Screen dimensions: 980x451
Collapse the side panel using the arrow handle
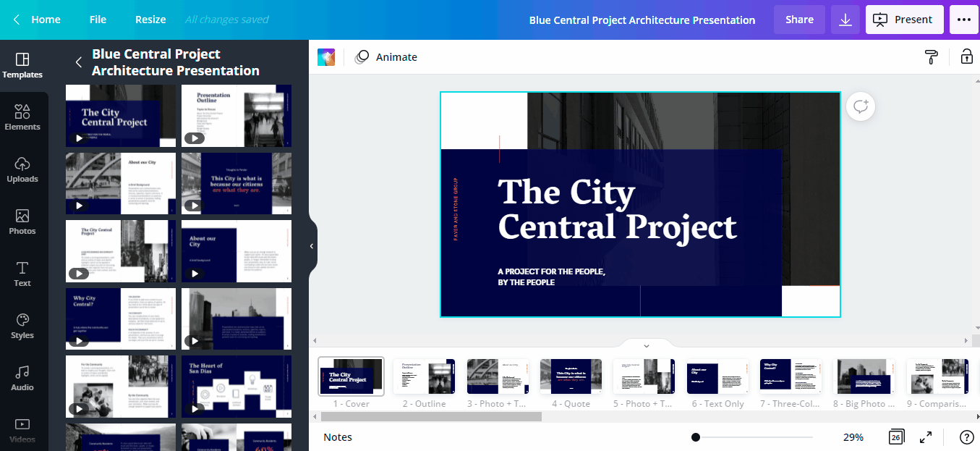tap(312, 246)
